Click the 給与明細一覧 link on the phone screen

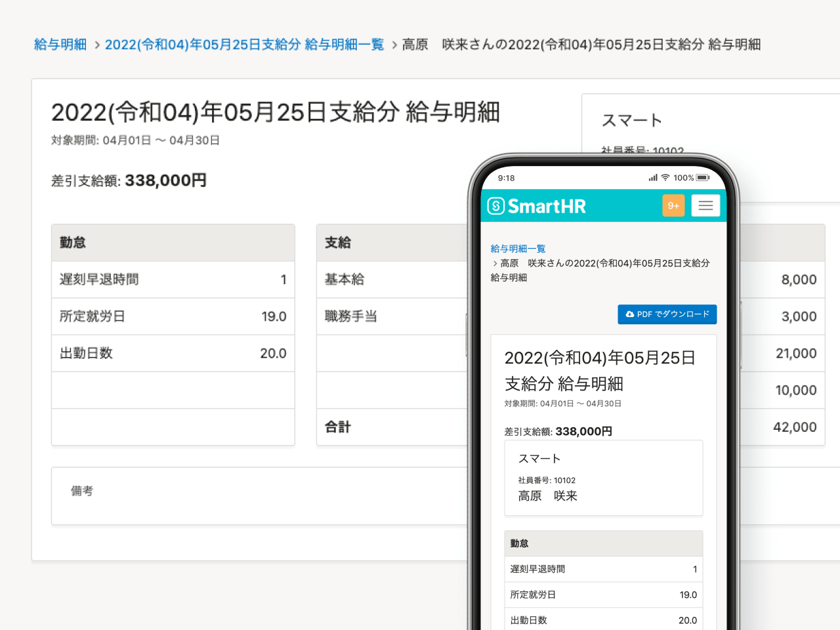(518, 249)
